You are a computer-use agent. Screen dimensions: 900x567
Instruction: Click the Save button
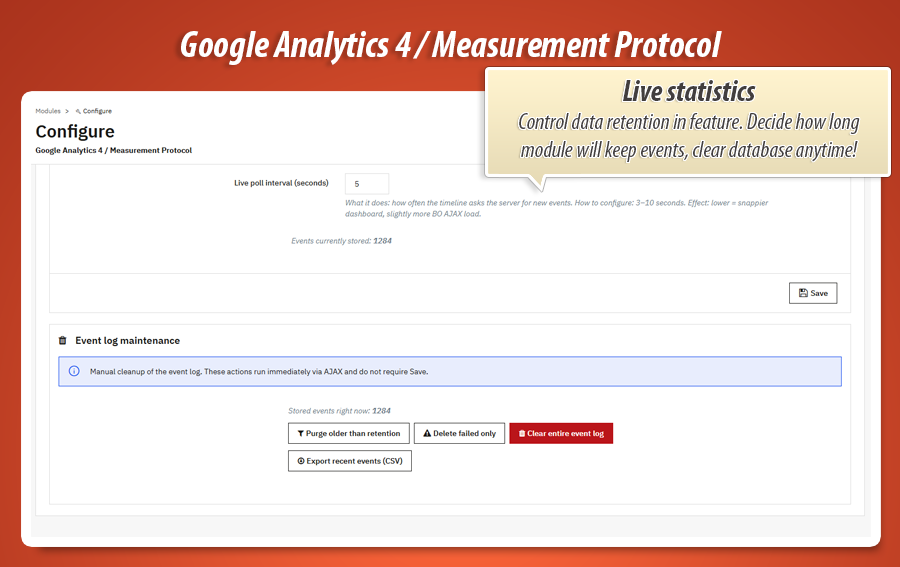(813, 293)
